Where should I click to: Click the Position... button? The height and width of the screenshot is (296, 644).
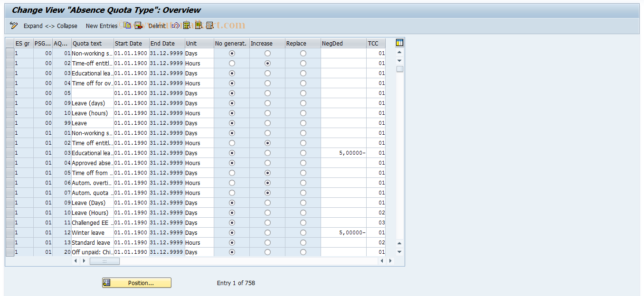click(x=137, y=283)
